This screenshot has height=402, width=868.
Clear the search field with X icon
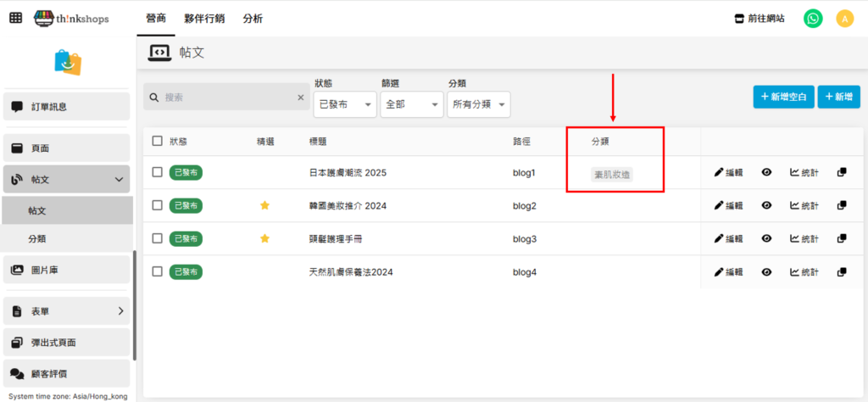(300, 98)
